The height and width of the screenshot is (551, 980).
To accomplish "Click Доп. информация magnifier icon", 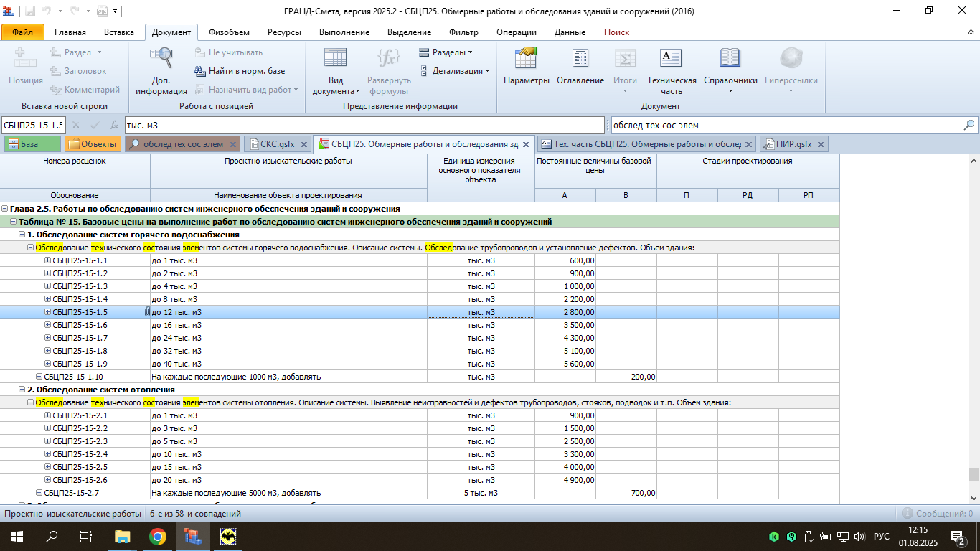I will [x=161, y=60].
